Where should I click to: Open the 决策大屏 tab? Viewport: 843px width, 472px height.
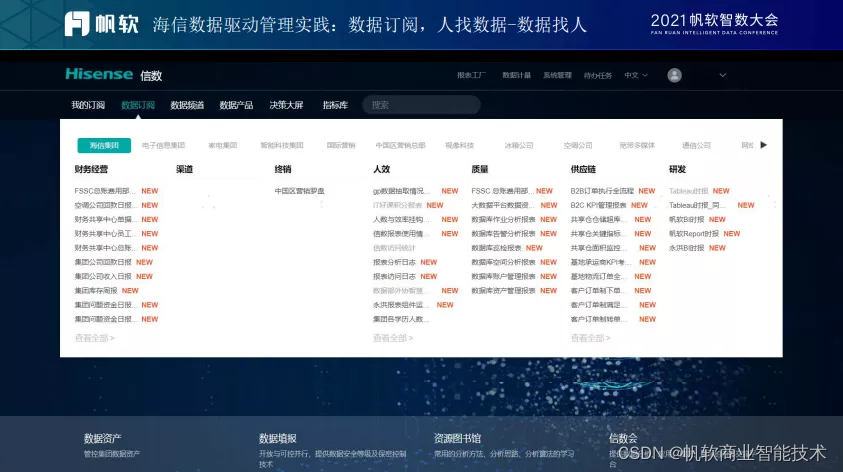pos(286,105)
